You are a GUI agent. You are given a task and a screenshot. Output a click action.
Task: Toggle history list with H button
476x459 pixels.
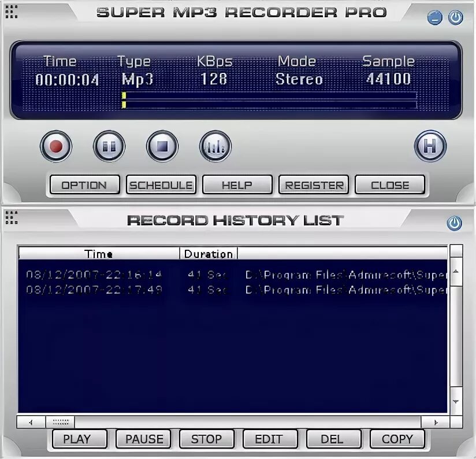tap(430, 146)
